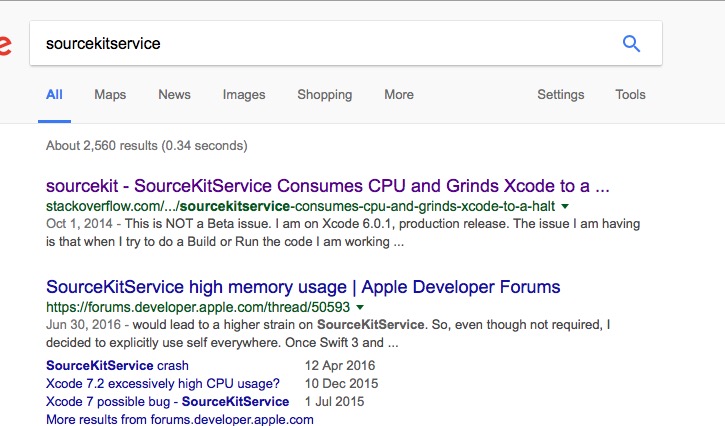Viewport: 725px width, 426px height.
Task: Switch to the Maps tab
Action: tap(110, 95)
